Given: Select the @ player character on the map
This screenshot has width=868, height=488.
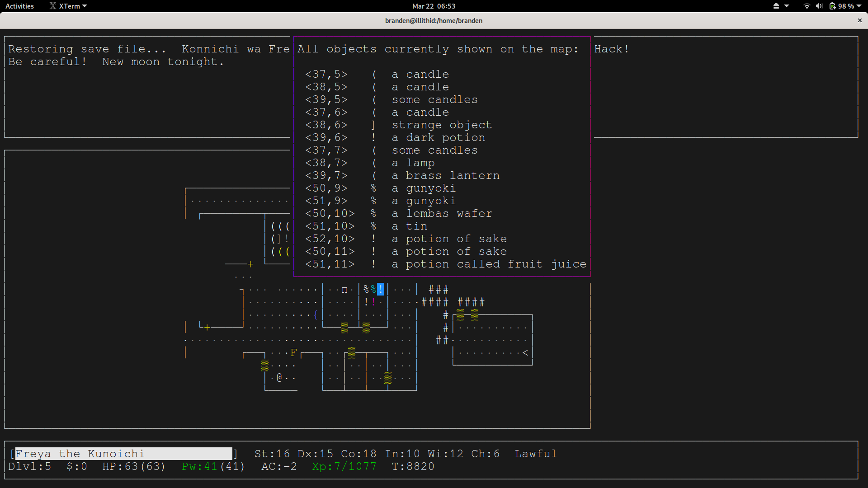Looking at the screenshot, I should click(x=279, y=377).
